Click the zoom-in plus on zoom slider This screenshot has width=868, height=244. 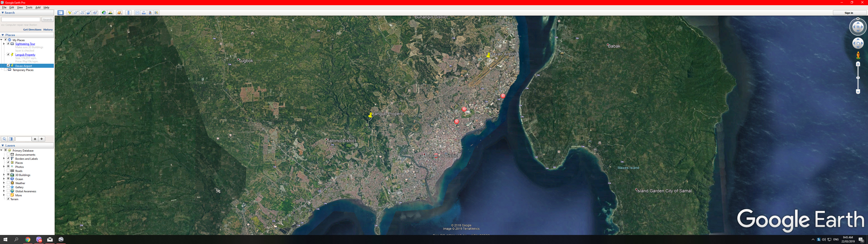point(858,64)
